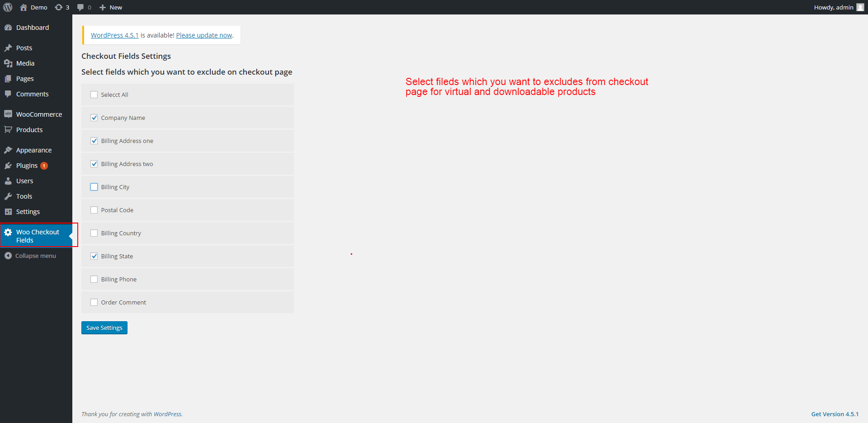Viewport: 868px width, 423px height.
Task: Open the Users menu label
Action: point(25,181)
